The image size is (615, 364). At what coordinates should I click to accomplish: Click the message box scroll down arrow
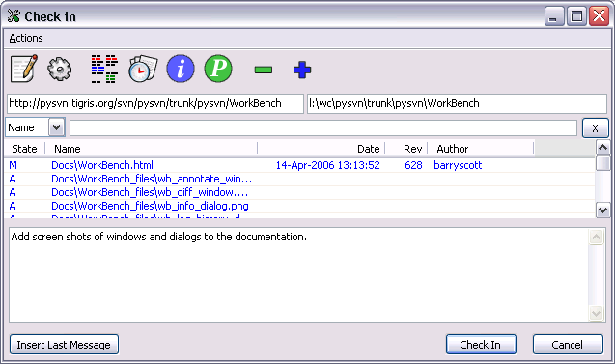click(597, 314)
